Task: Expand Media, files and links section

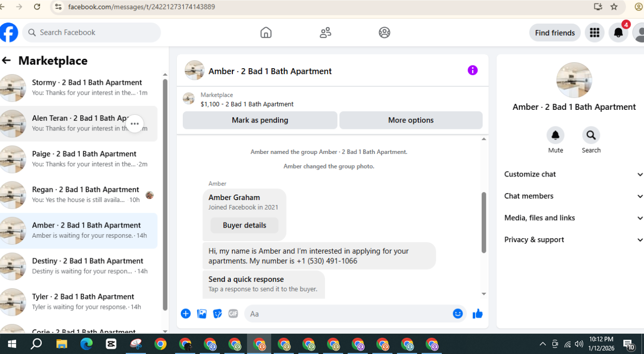Action: (x=573, y=218)
